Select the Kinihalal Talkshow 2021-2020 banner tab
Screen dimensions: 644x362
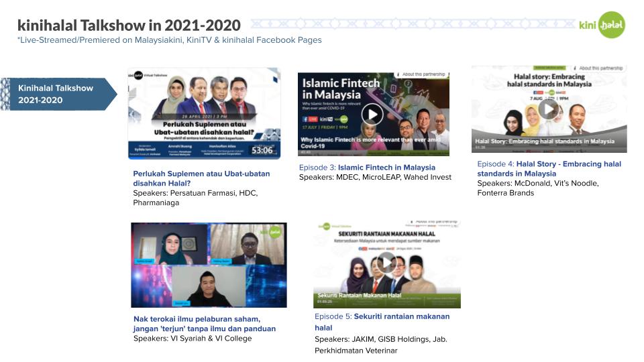pyautogui.click(x=59, y=94)
